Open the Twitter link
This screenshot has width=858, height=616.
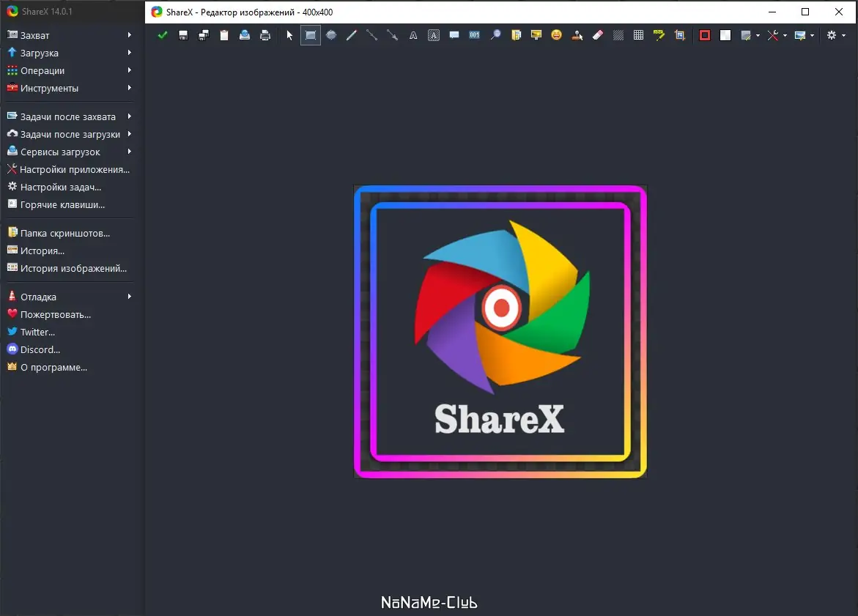tap(69, 332)
